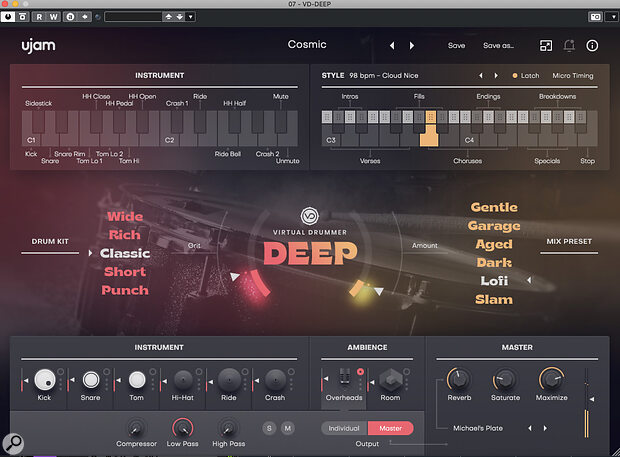Screen dimensions: 620x457
Task: Choose the Punch drum kit
Action: (125, 290)
